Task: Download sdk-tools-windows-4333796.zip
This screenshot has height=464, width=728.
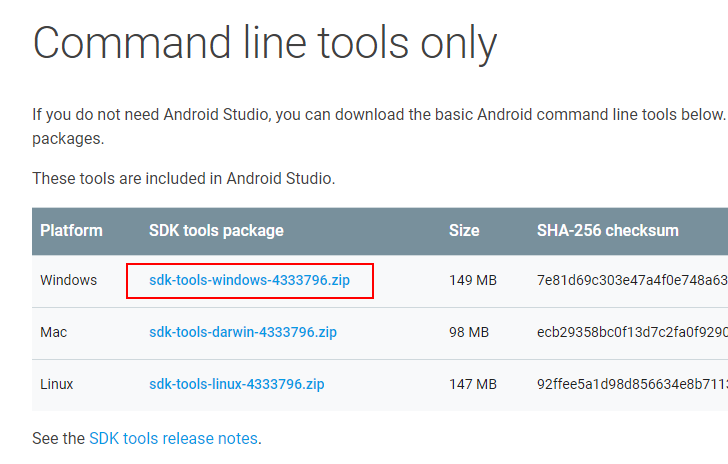Action: (x=249, y=280)
